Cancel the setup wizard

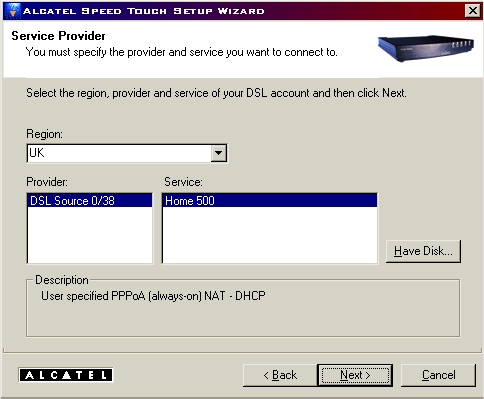[438, 375]
